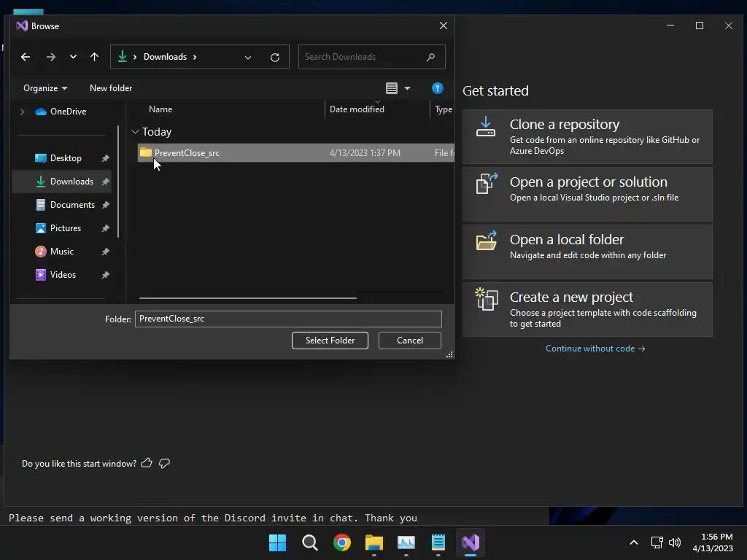This screenshot has width=747, height=560.
Task: Sort by Date modified column
Action: click(357, 109)
